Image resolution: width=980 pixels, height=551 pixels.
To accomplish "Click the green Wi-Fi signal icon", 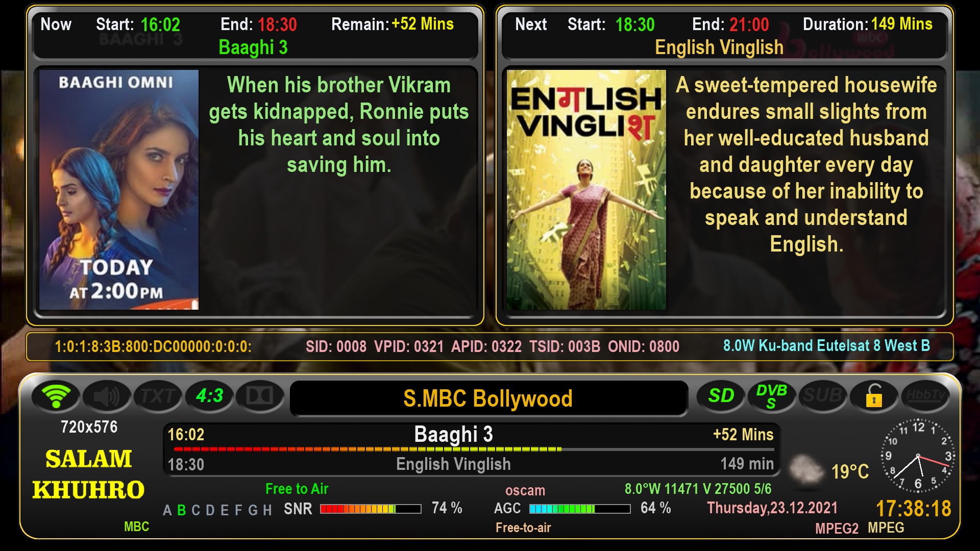I will pyautogui.click(x=56, y=396).
